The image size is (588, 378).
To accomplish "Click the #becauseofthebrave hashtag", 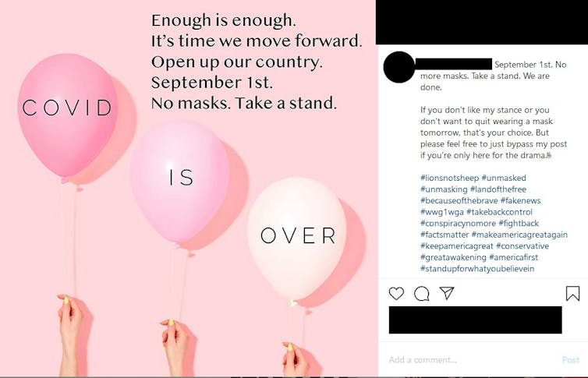I will click(459, 200).
